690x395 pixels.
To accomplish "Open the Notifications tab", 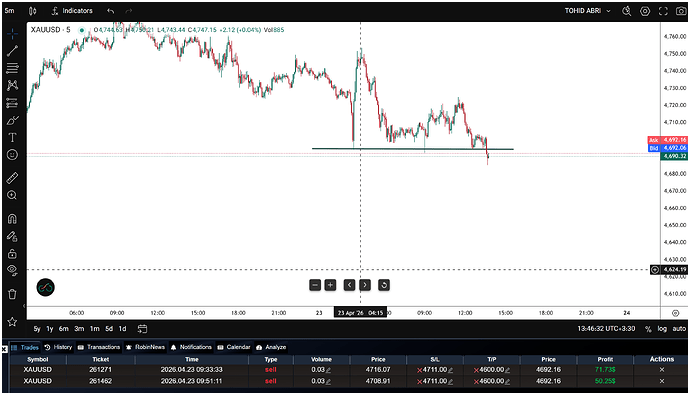I will click(191, 347).
